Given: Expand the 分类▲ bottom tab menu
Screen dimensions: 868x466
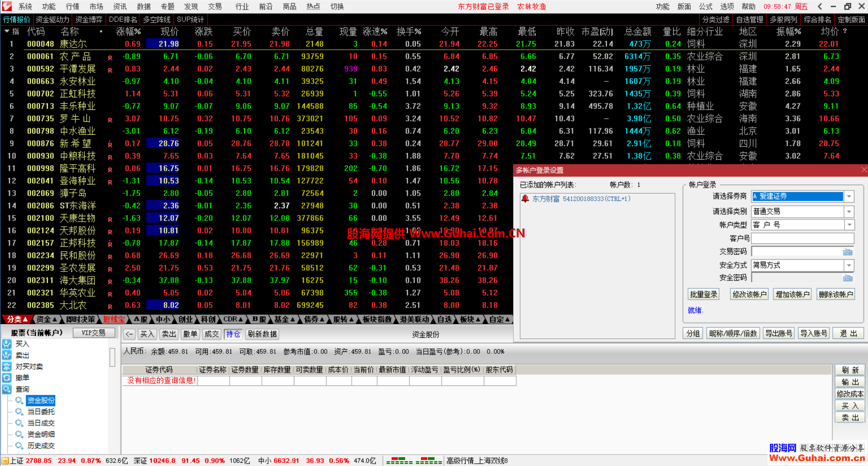Looking at the screenshot, I should point(17,319).
